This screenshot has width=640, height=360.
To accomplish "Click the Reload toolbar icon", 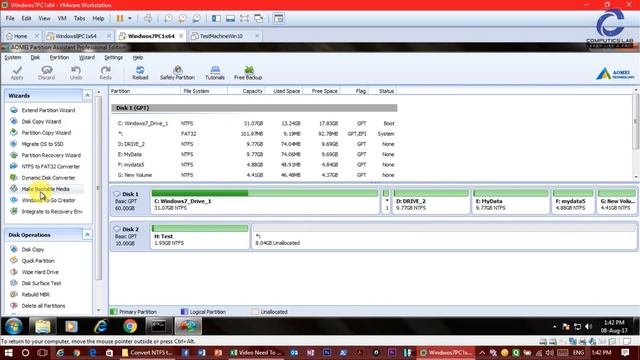I will click(x=140, y=73).
